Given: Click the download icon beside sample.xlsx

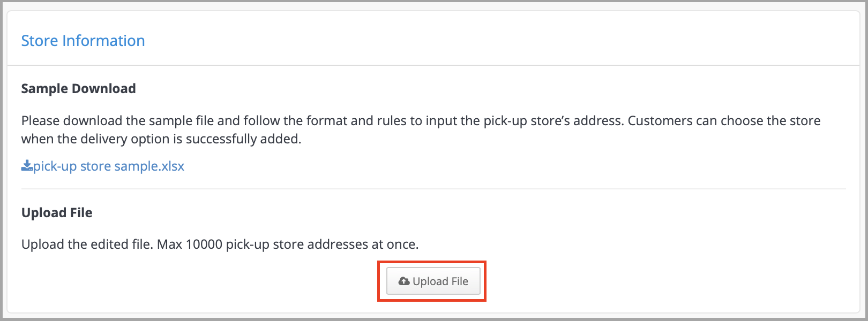Looking at the screenshot, I should (x=27, y=166).
